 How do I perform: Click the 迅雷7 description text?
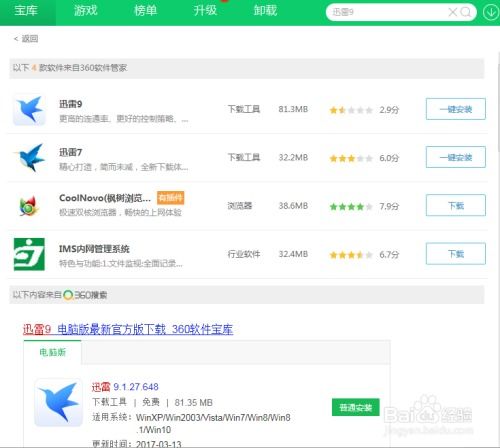(124, 167)
